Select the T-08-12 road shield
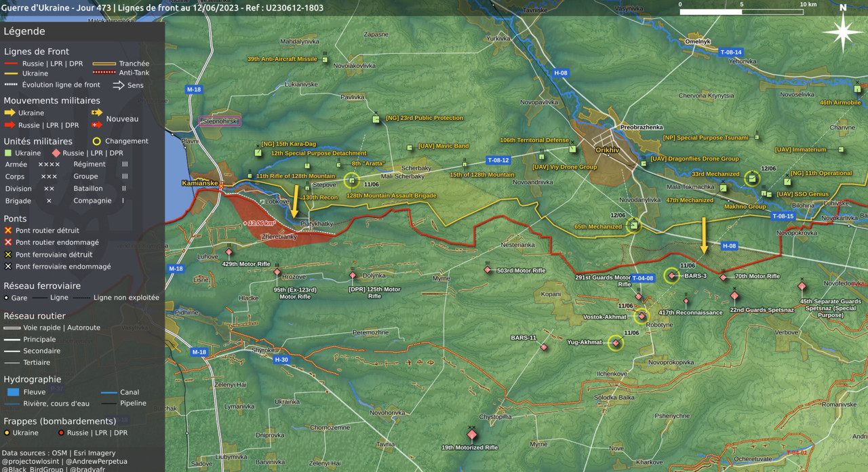Screen dimensions: 868x472 click(498, 160)
